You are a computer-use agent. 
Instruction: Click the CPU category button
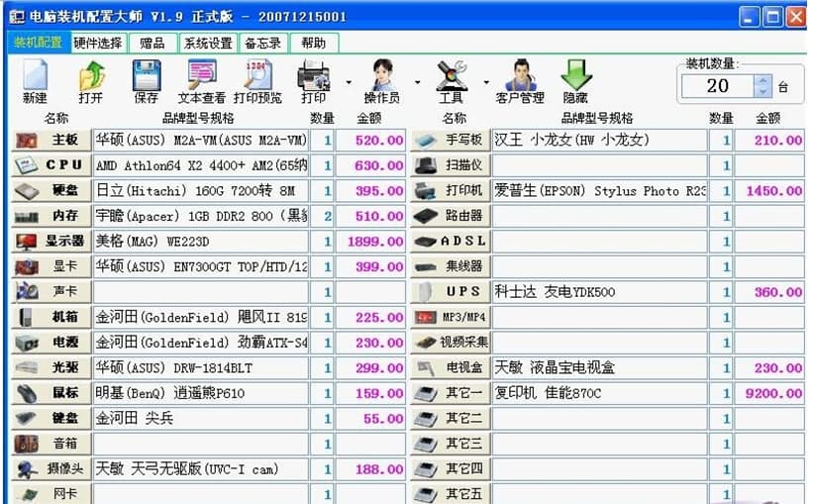coord(51,165)
